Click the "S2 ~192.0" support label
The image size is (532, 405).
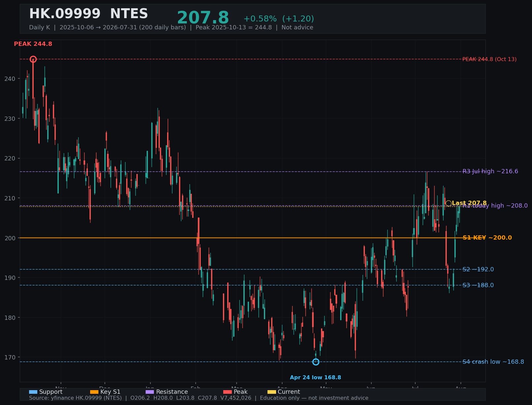pos(478,269)
